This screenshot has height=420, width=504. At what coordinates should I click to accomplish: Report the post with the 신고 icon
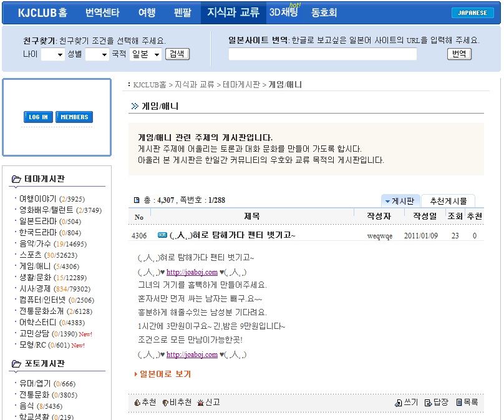pos(200,403)
